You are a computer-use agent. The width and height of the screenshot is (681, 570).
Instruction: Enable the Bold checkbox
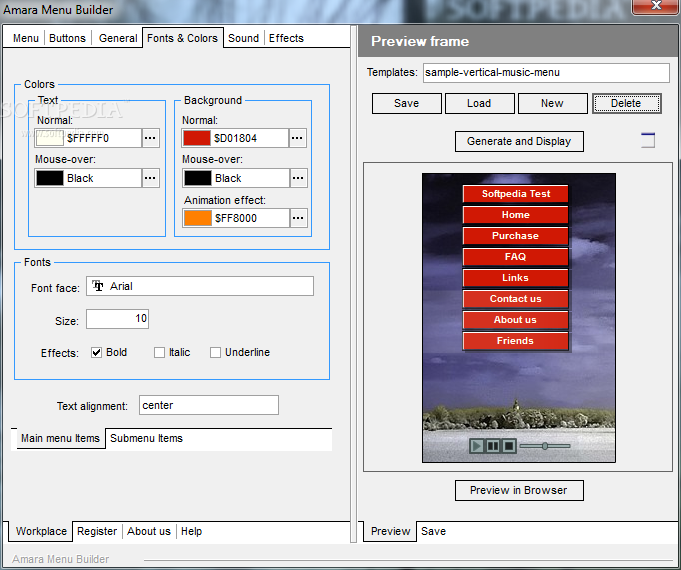click(96, 352)
